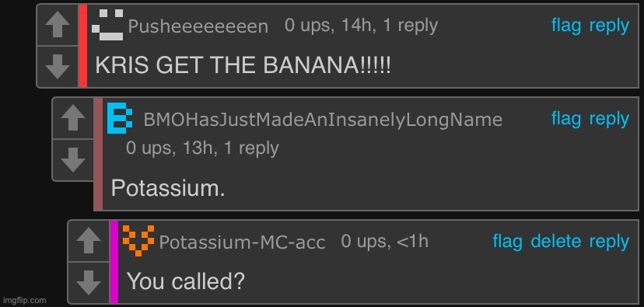This screenshot has width=644, height=307.
Task: Downvote Pusheeeeeeeen's banana comment
Action: click(x=58, y=67)
